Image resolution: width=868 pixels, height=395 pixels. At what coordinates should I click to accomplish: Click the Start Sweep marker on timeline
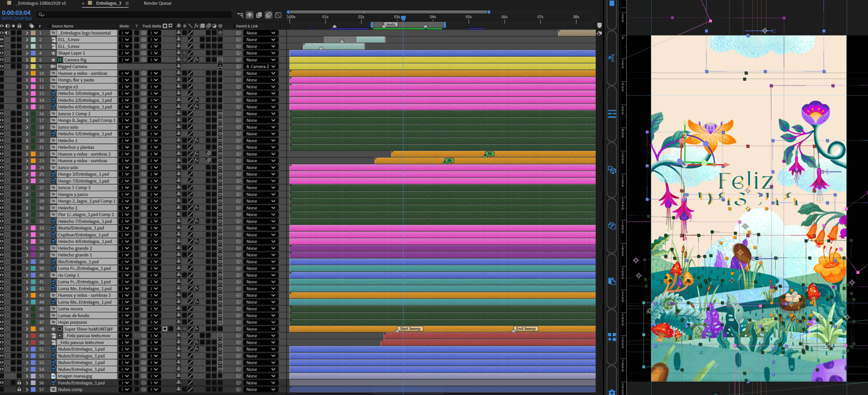(410, 329)
